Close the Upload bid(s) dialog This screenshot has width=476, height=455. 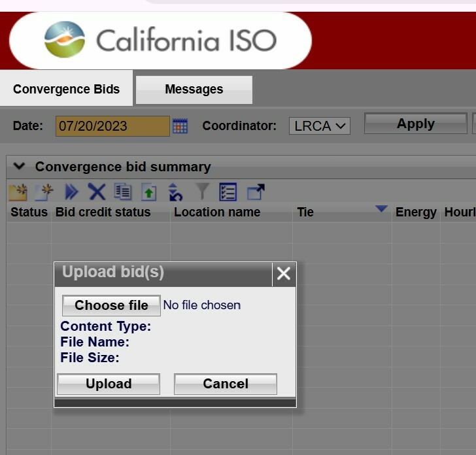pos(283,274)
